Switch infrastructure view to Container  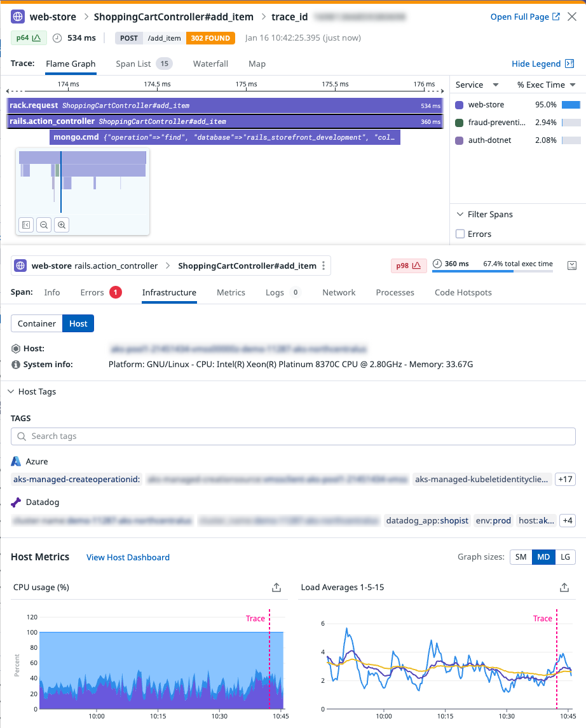37,323
